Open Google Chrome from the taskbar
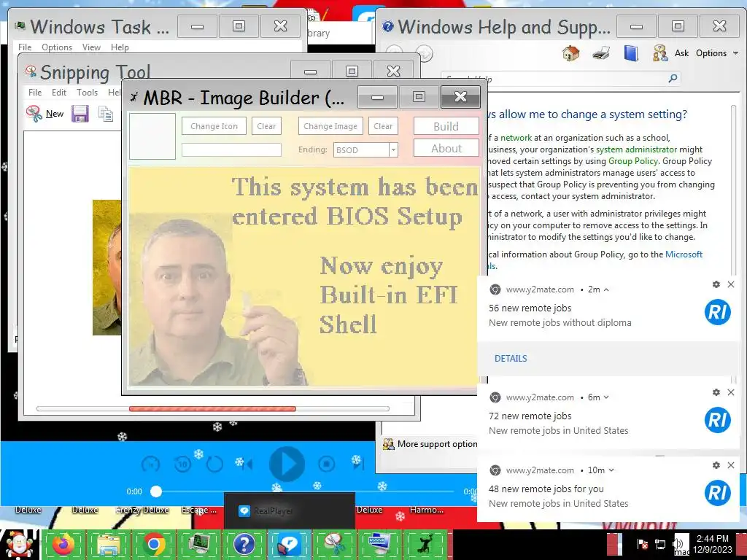The height and width of the screenshot is (560, 747). [x=154, y=544]
